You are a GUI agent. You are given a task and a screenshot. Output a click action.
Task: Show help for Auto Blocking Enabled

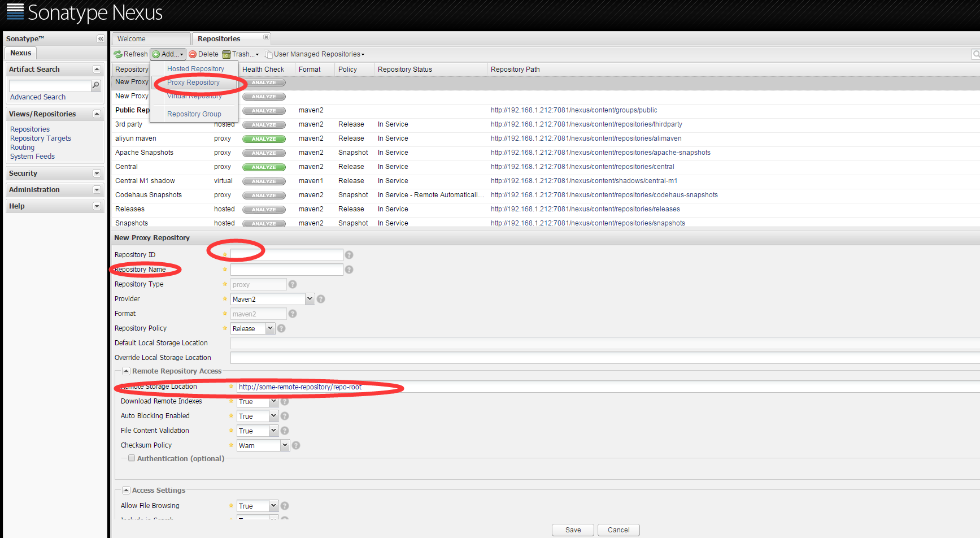point(285,416)
